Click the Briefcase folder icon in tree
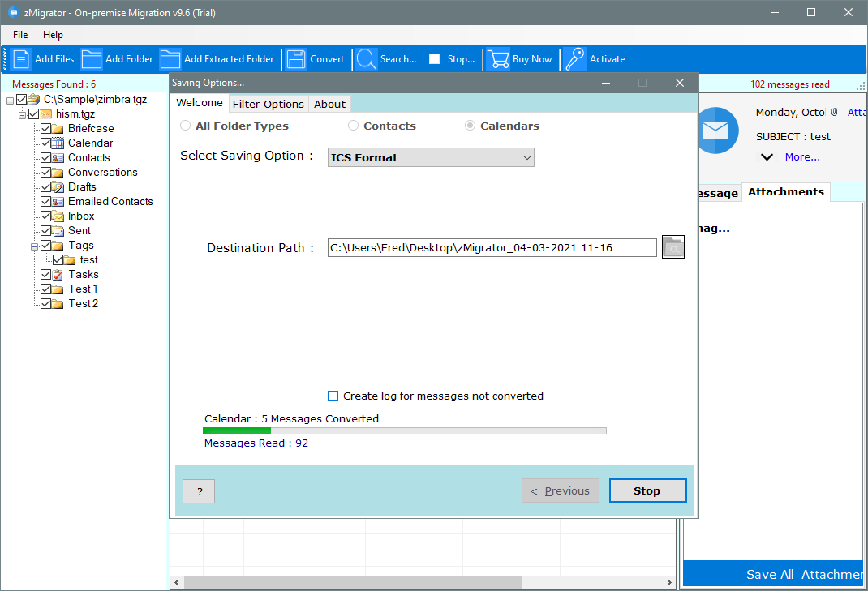 point(58,129)
